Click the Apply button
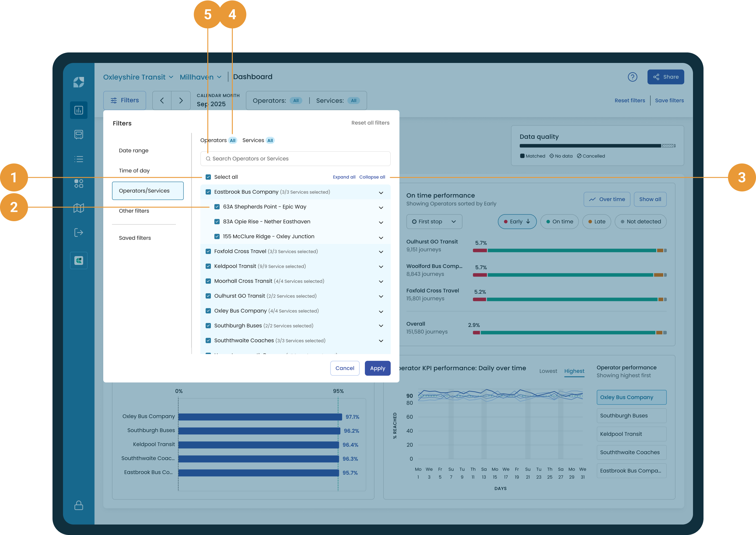 tap(377, 368)
